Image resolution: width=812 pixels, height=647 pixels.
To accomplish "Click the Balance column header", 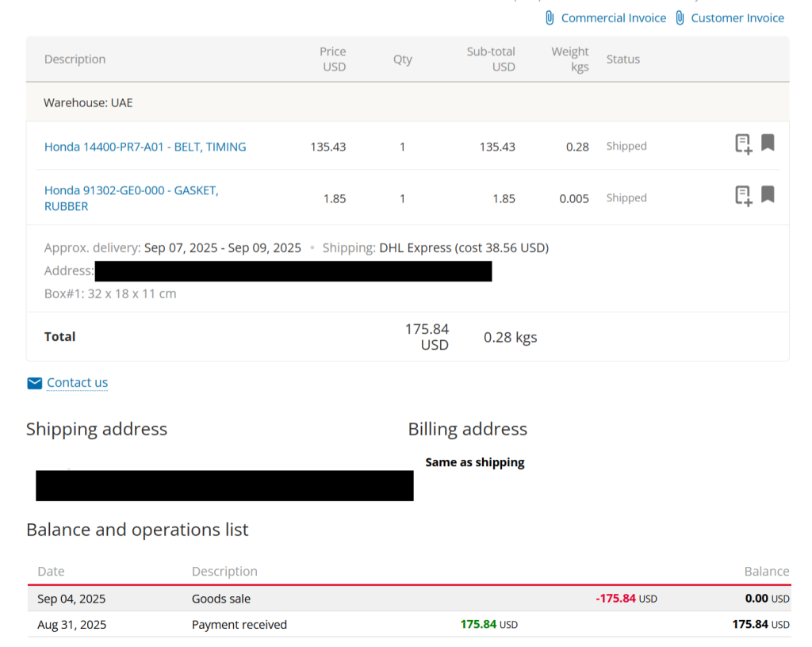I will tap(766, 572).
